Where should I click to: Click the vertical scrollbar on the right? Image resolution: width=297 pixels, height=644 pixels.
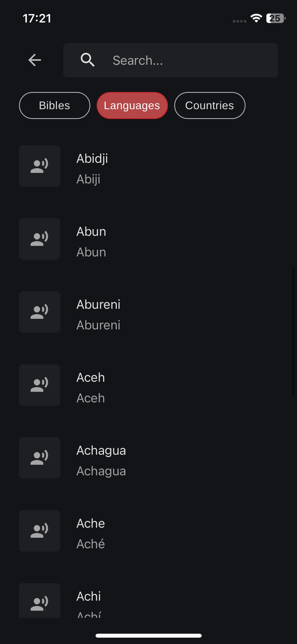click(293, 331)
